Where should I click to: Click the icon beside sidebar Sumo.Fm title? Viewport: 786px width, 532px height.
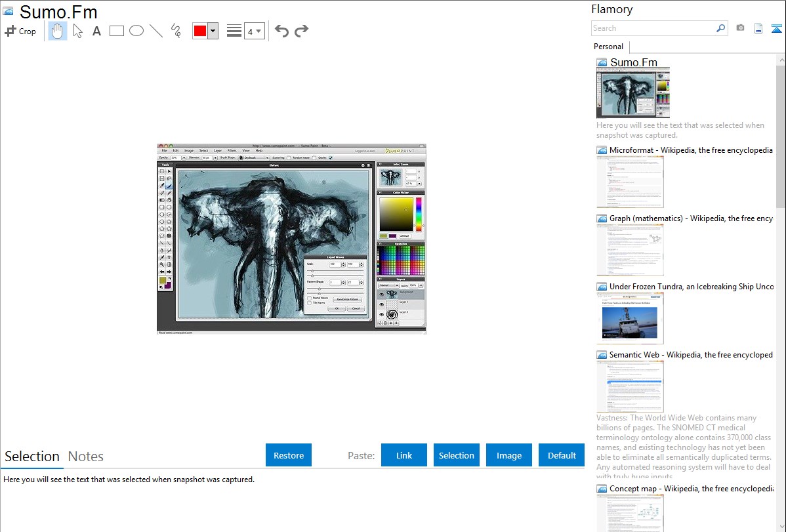pyautogui.click(x=602, y=62)
